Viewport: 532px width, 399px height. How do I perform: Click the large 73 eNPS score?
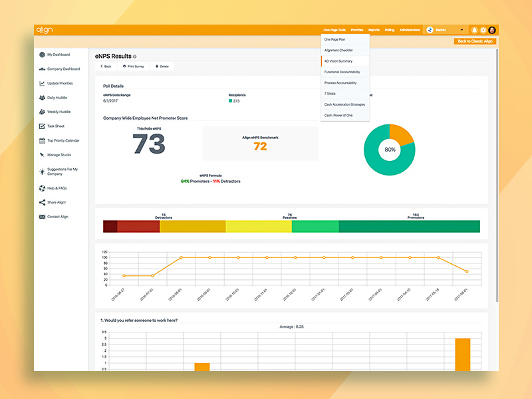149,144
